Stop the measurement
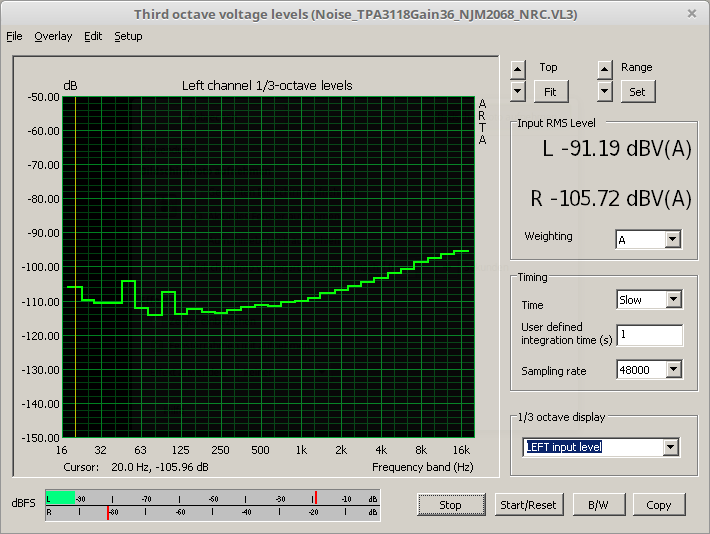 point(450,505)
